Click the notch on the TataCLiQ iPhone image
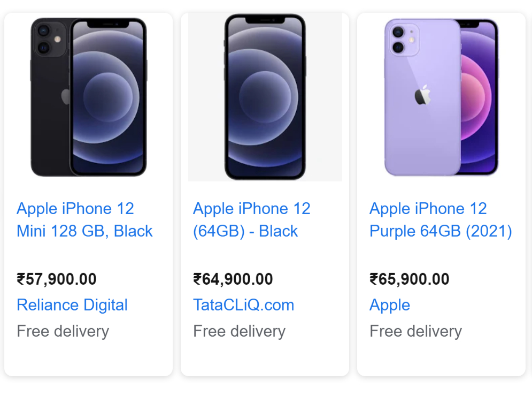This screenshot has height=395, width=532. pos(265,20)
